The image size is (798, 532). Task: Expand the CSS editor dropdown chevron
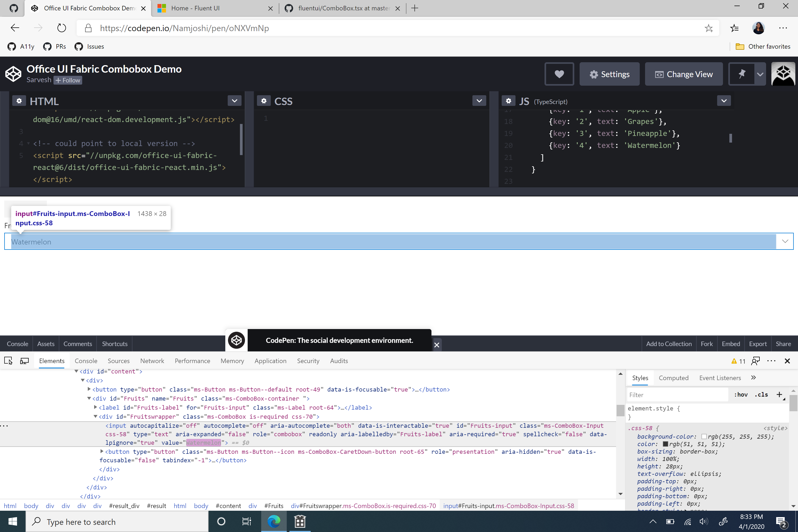[479, 101]
